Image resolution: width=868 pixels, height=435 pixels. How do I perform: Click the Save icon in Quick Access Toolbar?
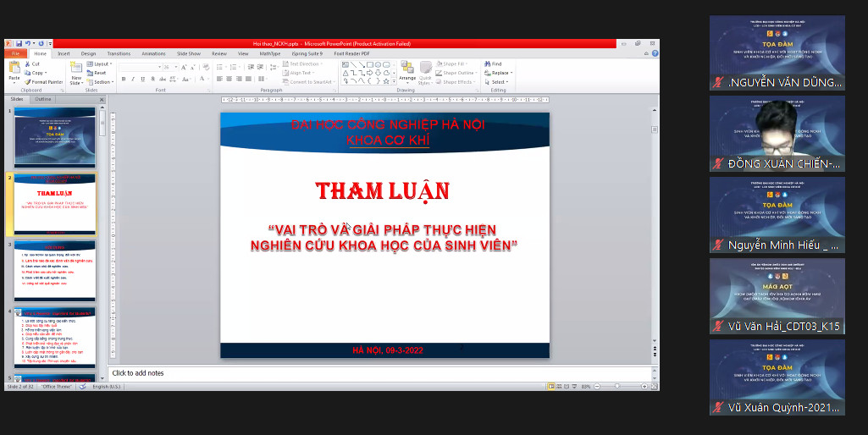point(19,43)
